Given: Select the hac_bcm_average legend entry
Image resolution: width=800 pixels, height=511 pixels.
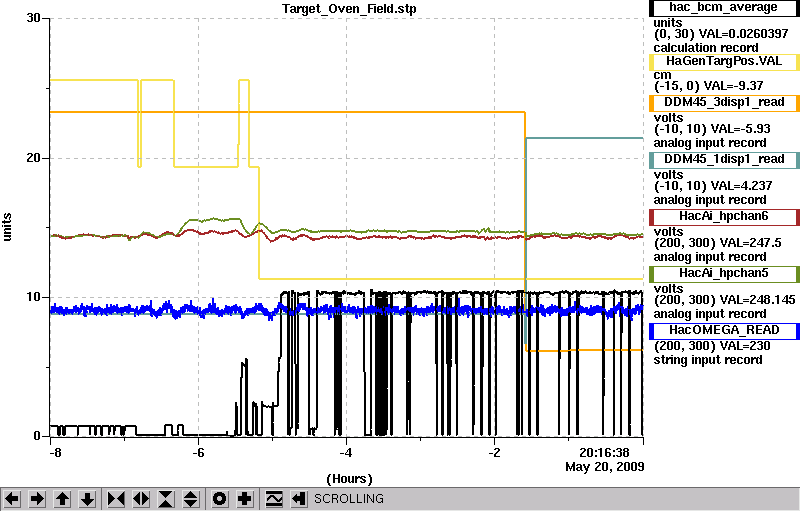Looking at the screenshot, I should point(723,8).
